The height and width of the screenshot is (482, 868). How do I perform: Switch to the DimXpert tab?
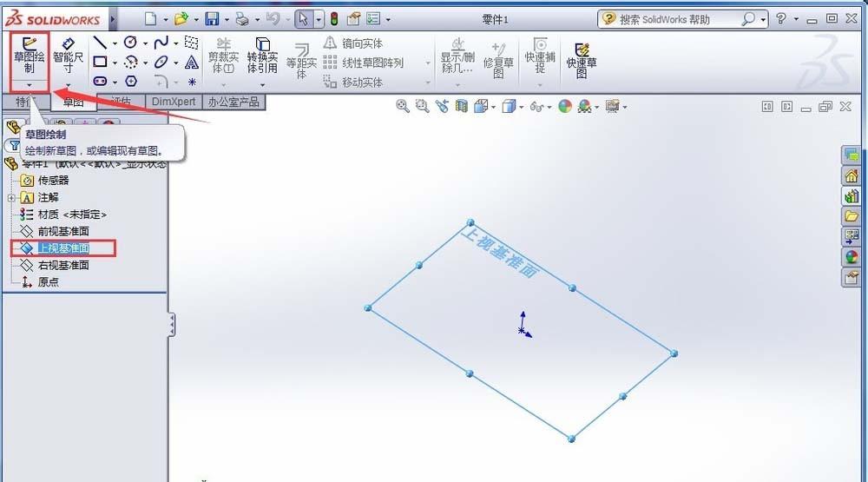click(x=174, y=102)
